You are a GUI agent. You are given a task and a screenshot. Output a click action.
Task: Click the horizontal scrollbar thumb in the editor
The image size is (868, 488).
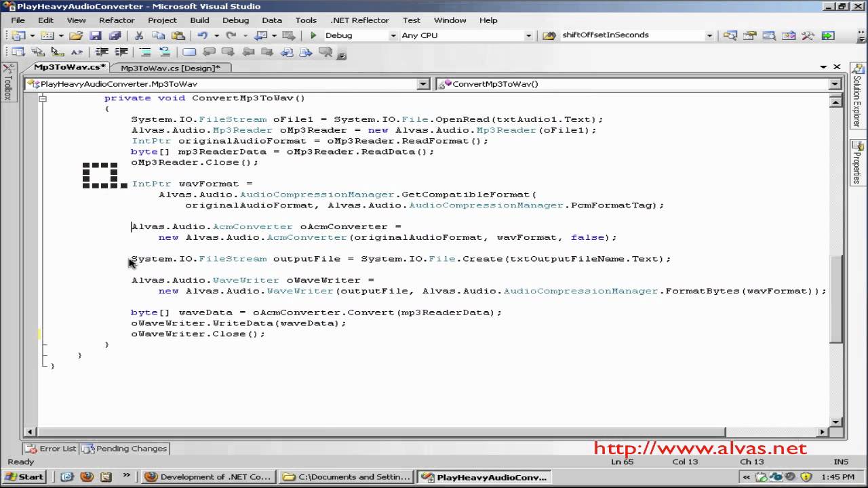[x=380, y=432]
